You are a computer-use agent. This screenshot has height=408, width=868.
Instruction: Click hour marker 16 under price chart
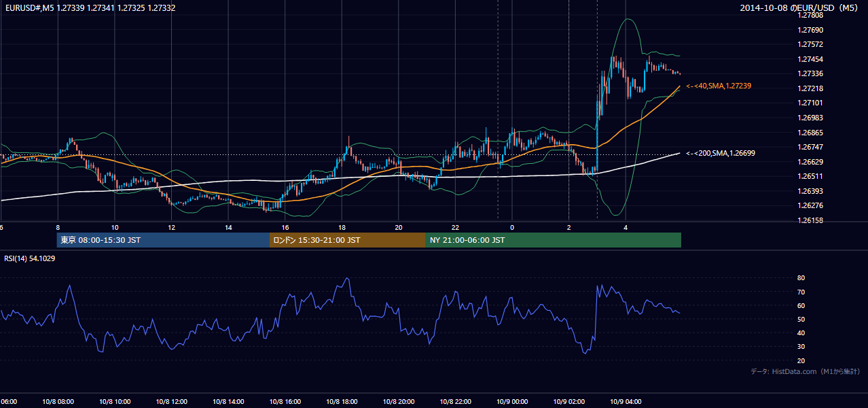[285, 228]
